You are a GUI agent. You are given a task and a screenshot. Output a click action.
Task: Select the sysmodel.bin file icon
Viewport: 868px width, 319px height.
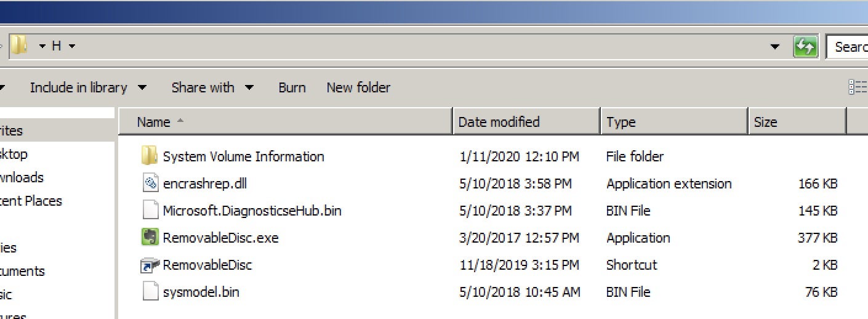pos(150,292)
